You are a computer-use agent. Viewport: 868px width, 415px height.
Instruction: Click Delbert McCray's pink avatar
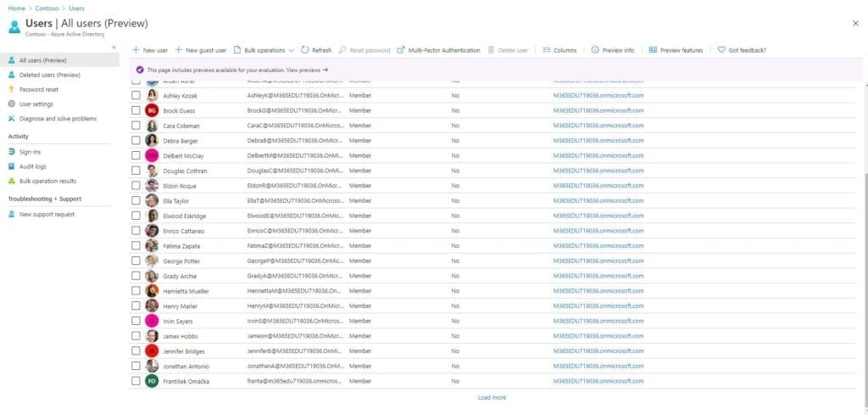(x=152, y=155)
